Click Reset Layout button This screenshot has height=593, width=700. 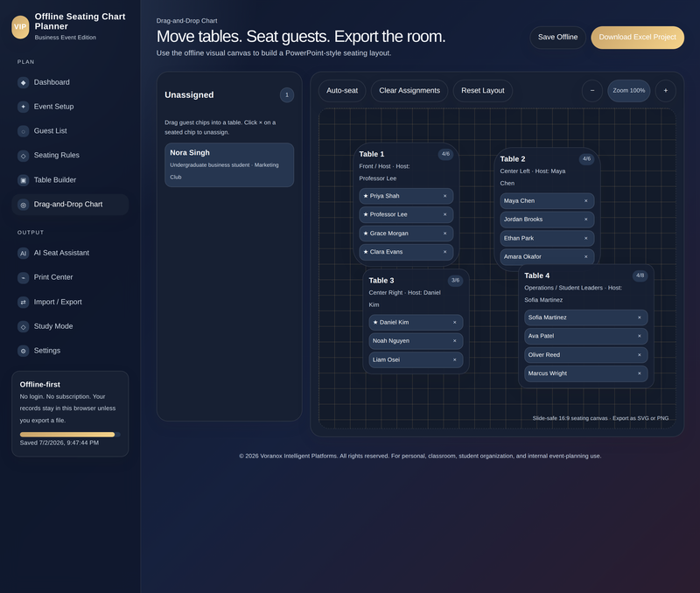pos(483,91)
